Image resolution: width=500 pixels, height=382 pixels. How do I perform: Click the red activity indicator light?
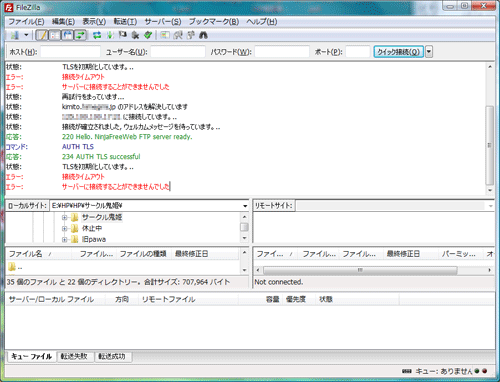pos(485,371)
